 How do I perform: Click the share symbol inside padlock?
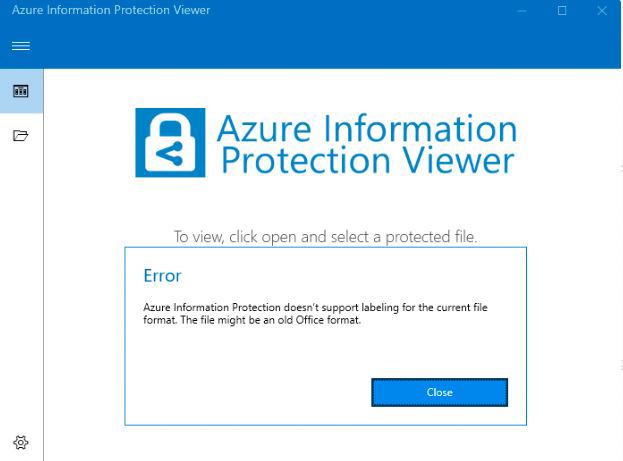click(x=170, y=153)
